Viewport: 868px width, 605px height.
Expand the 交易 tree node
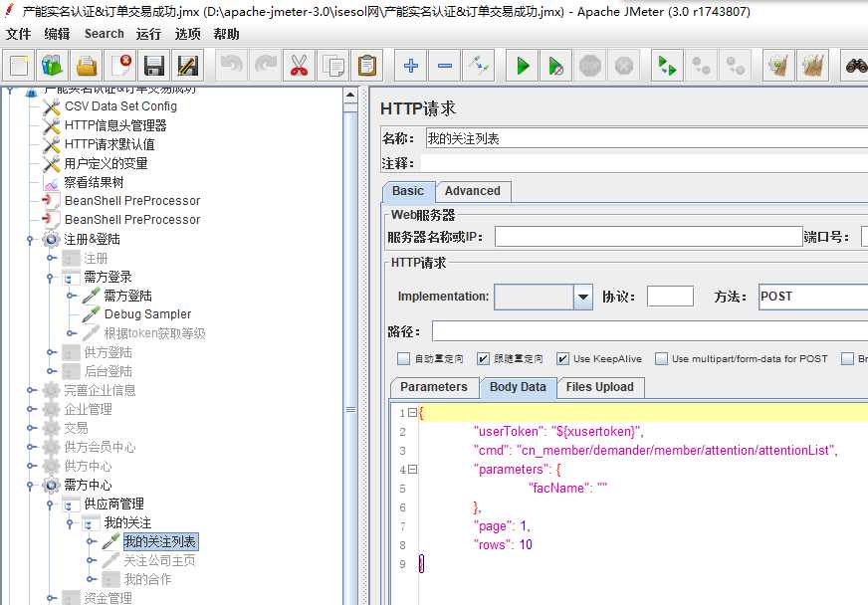tap(31, 428)
